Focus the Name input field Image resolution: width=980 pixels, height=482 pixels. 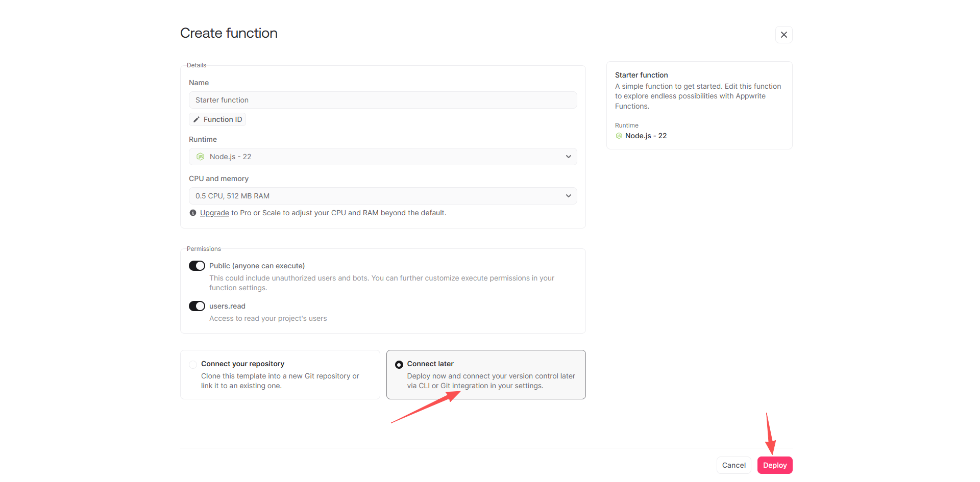tap(383, 100)
